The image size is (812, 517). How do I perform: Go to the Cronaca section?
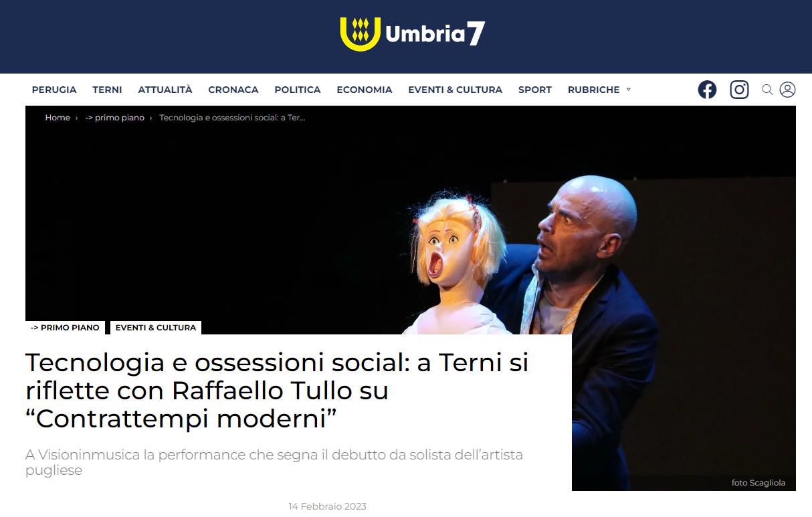click(233, 90)
